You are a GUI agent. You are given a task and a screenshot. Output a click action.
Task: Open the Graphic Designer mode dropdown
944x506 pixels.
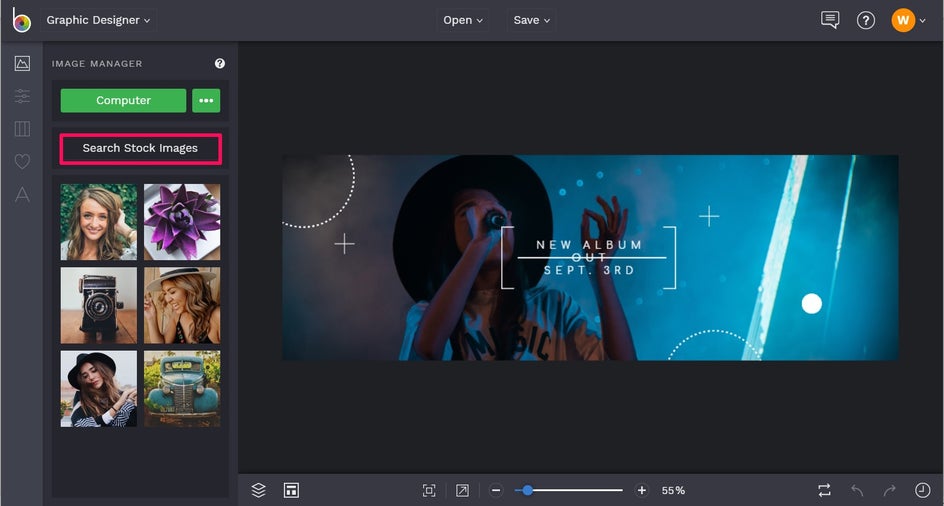99,20
